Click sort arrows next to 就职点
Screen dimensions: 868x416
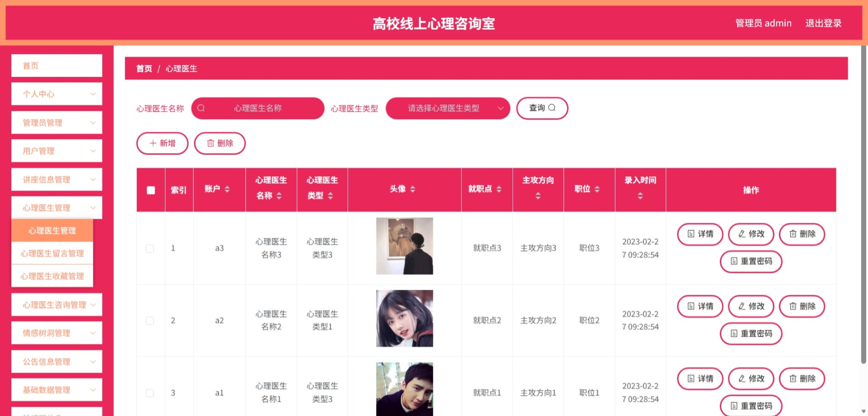pos(499,189)
